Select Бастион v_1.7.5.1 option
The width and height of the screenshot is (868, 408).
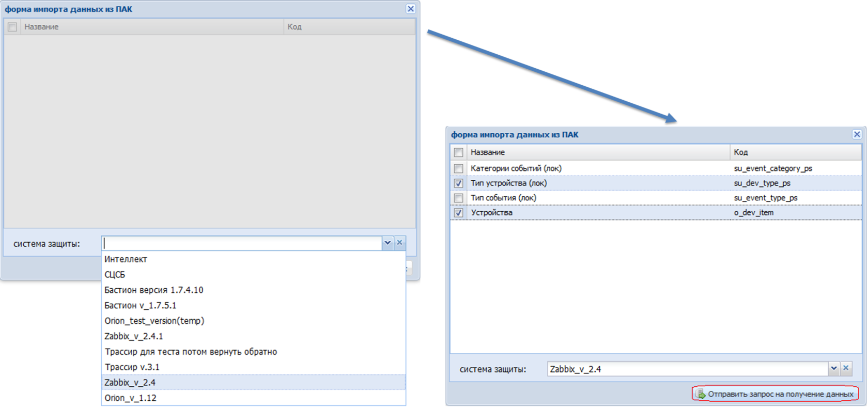click(x=253, y=306)
